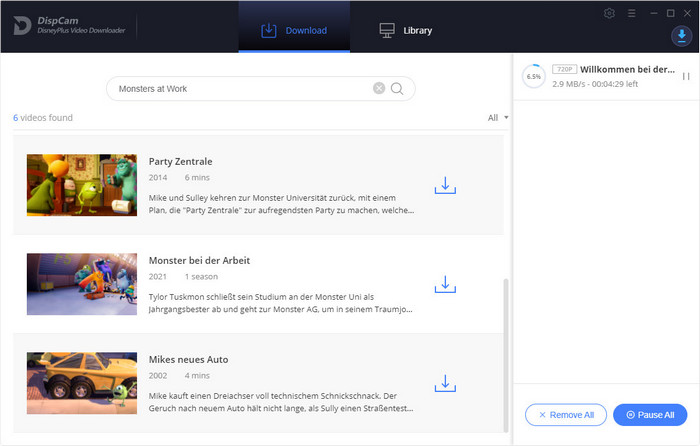Open the settings gear

610,13
